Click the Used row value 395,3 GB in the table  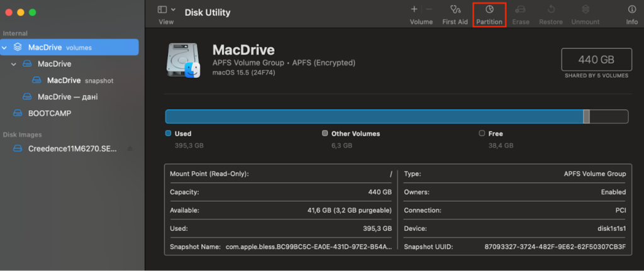376,228
